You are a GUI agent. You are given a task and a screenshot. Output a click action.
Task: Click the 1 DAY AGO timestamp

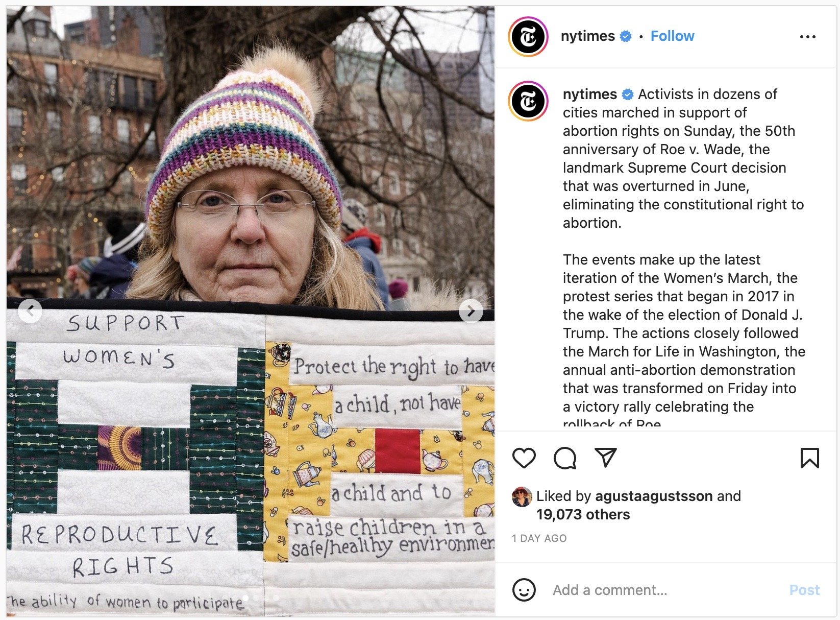pos(539,538)
